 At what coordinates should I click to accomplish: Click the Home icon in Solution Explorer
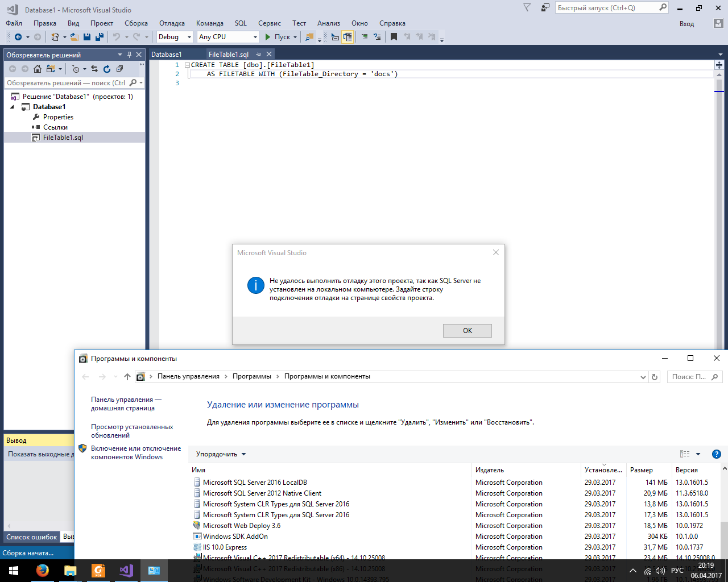point(38,69)
